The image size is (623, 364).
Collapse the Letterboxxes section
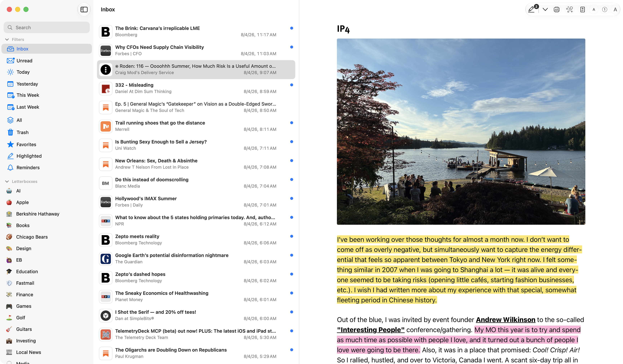7,181
